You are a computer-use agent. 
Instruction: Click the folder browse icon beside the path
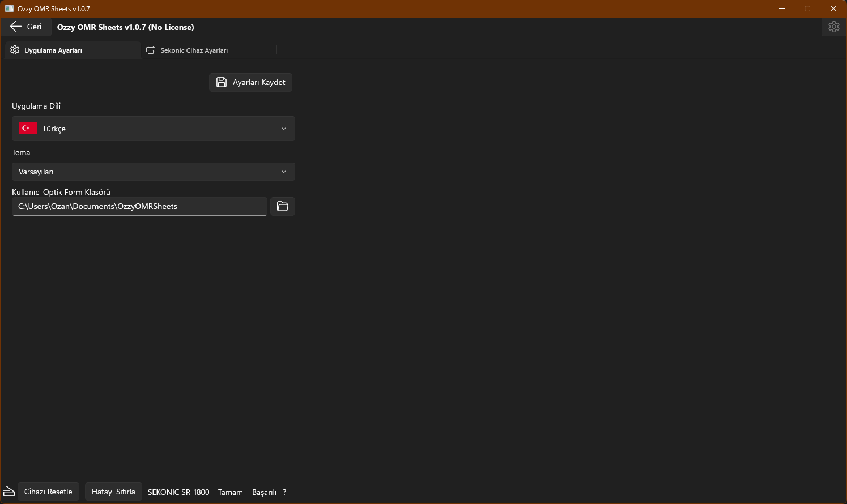point(283,207)
